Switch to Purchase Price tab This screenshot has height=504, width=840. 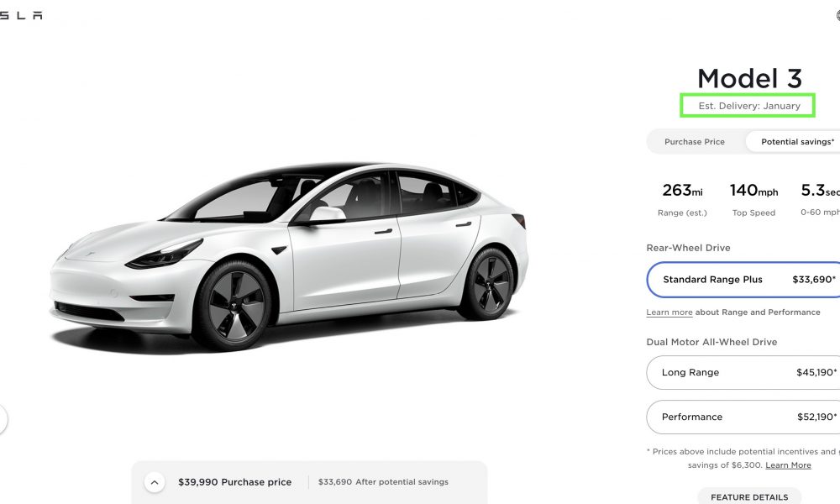click(695, 142)
